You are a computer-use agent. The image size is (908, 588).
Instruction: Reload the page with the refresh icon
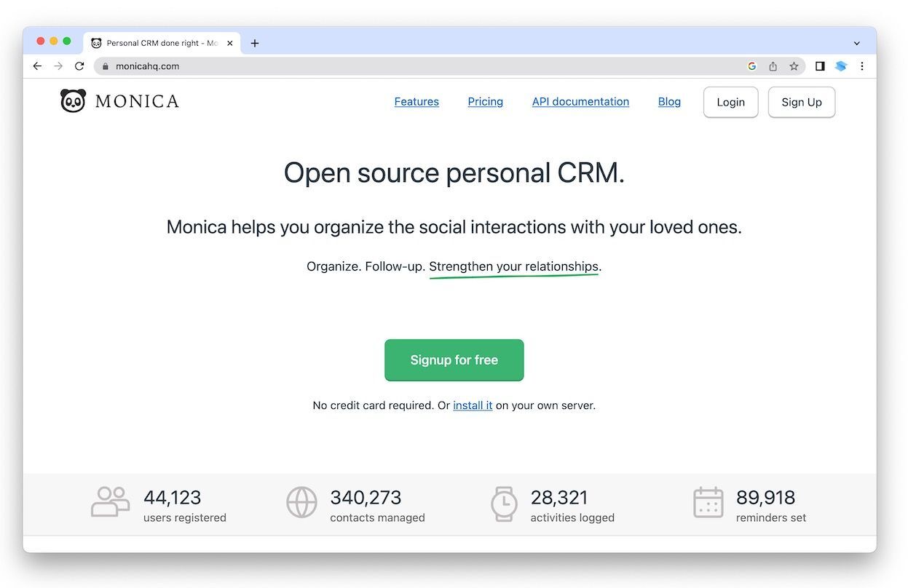(79, 66)
